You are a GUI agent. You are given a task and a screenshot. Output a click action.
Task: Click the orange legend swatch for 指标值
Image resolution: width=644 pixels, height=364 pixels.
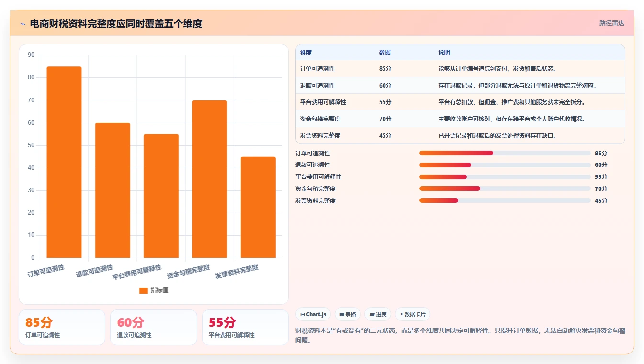click(144, 291)
